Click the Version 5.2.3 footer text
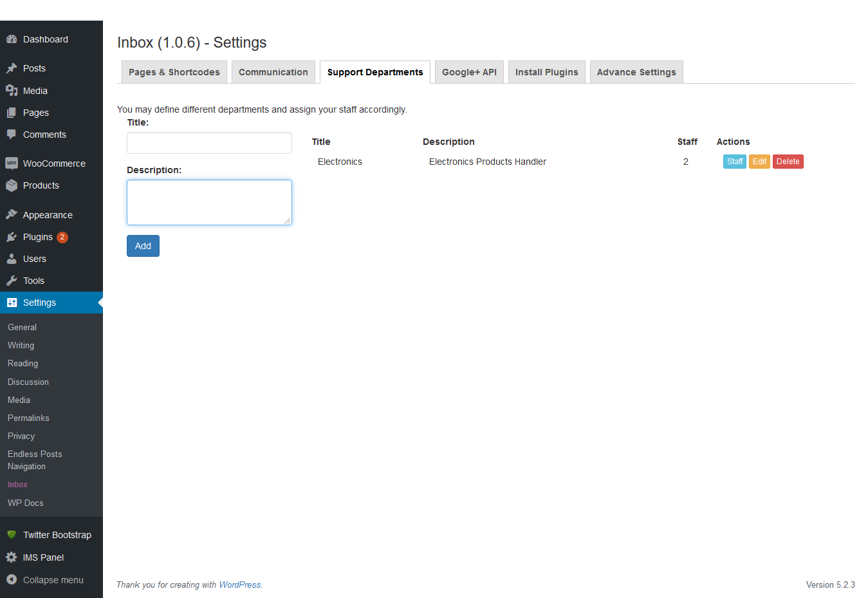 [x=830, y=585]
